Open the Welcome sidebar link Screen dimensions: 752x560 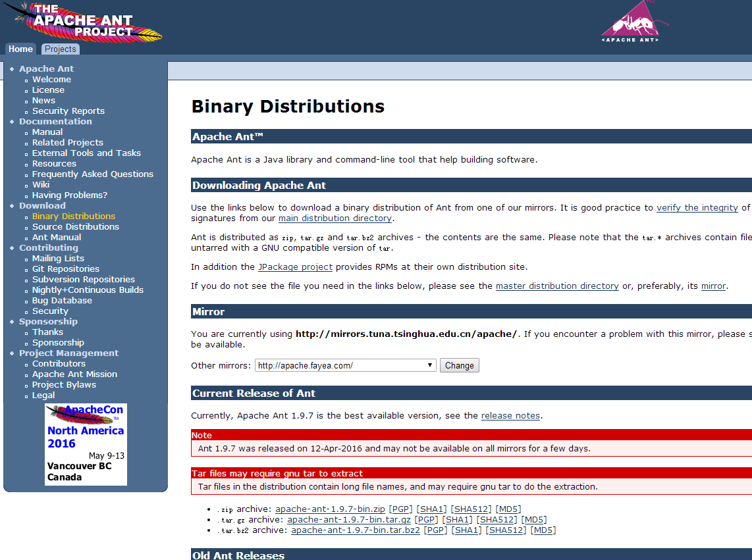51,79
